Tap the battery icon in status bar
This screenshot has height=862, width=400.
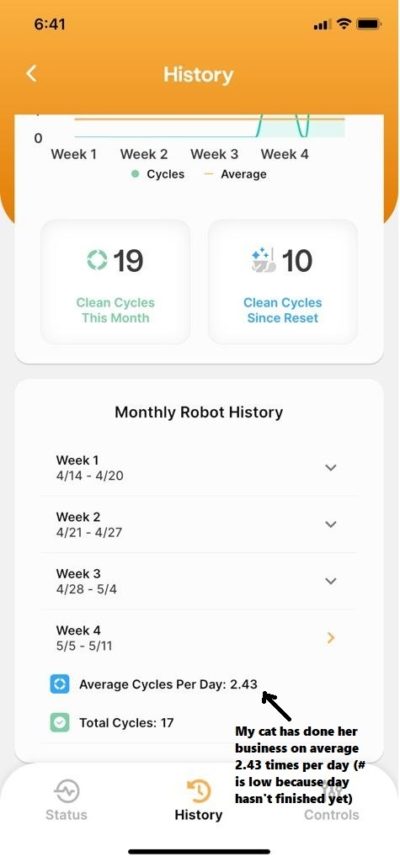(368, 25)
